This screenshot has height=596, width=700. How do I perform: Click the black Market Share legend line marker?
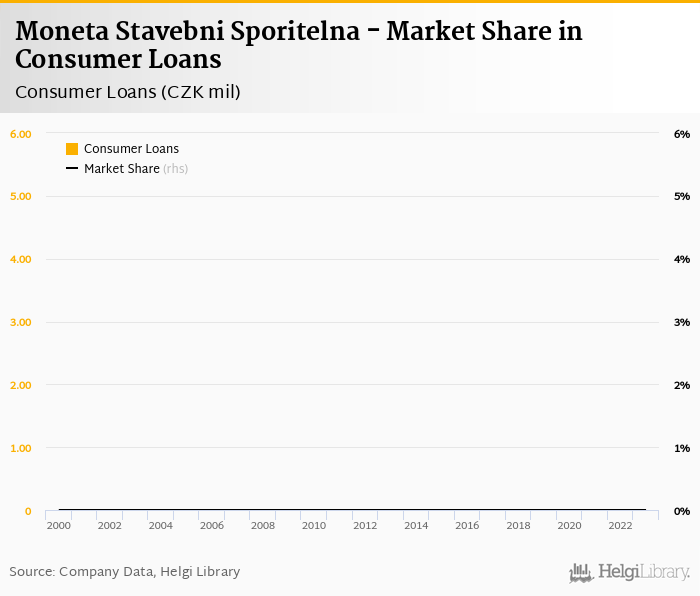(x=72, y=169)
